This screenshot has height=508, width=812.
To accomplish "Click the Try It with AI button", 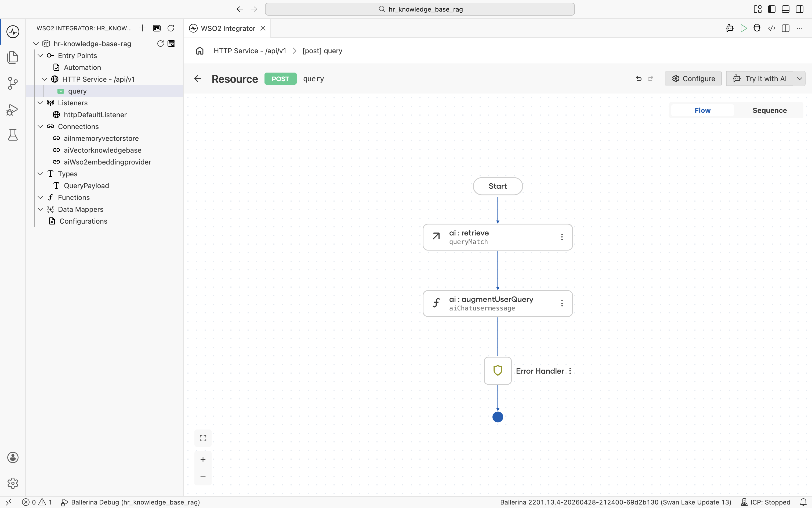I will click(760, 78).
